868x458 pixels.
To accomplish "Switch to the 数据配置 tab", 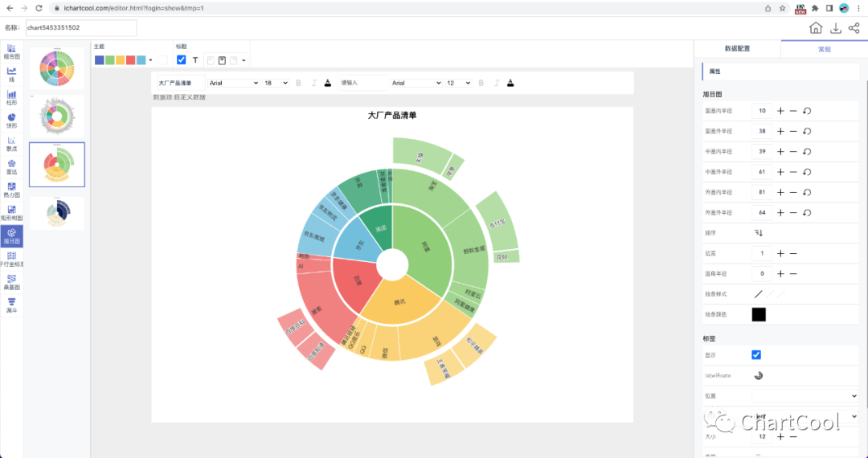I will [x=737, y=48].
